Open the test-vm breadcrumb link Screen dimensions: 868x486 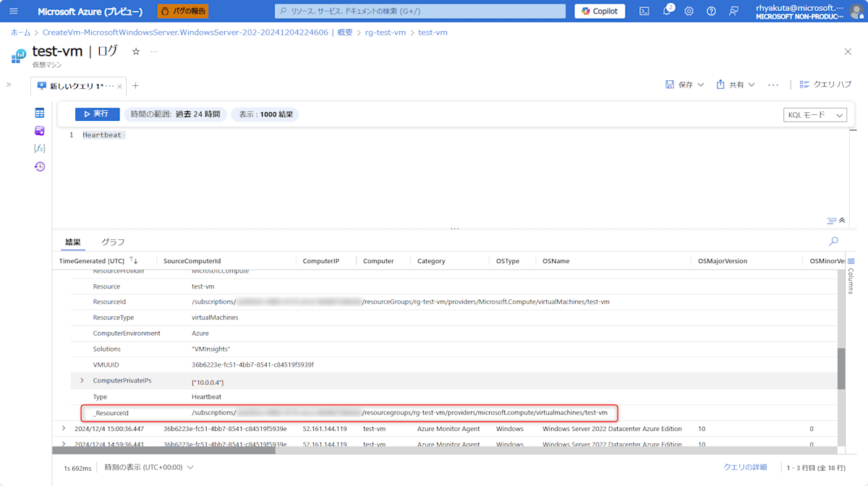coord(433,33)
